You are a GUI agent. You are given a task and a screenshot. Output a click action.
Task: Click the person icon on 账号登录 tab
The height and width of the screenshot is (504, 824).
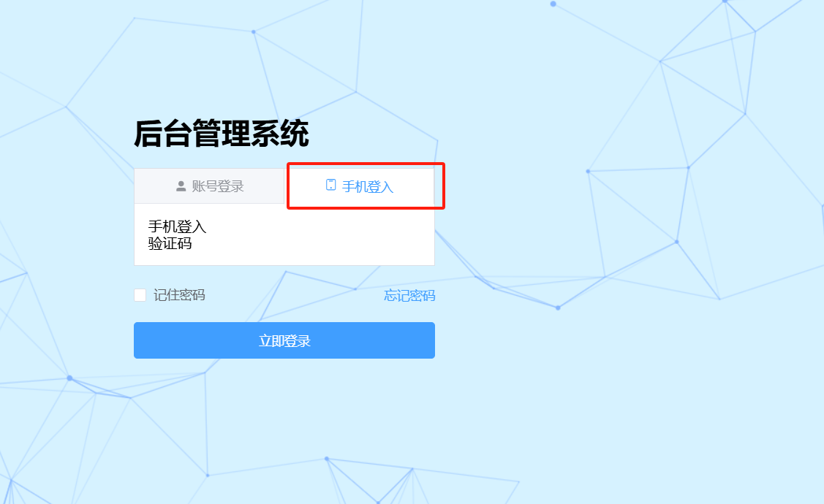tap(181, 186)
